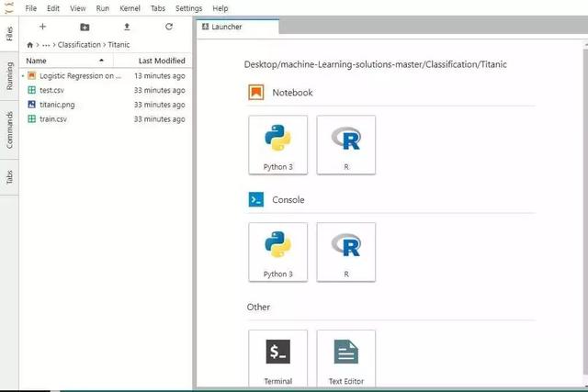Open the View menu

77,8
